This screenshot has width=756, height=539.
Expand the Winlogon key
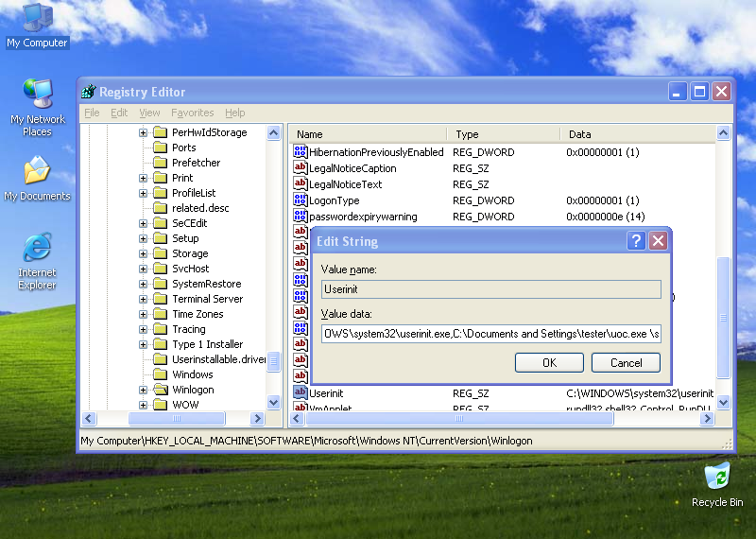[x=143, y=390]
